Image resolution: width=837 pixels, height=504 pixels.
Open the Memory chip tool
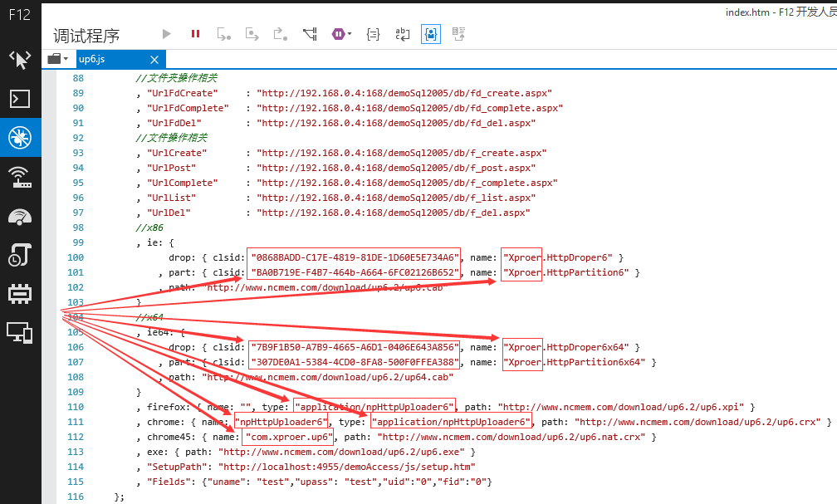20,294
